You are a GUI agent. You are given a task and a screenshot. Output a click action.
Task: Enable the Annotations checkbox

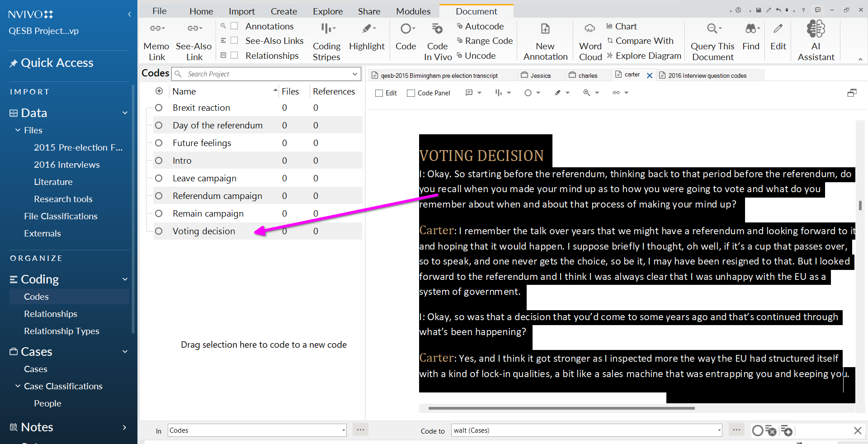[234, 26]
